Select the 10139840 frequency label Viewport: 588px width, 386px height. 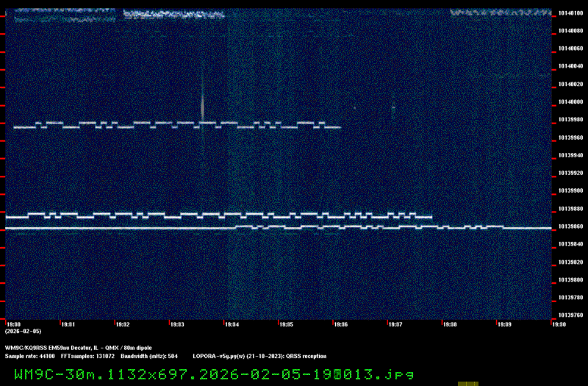click(x=570, y=244)
